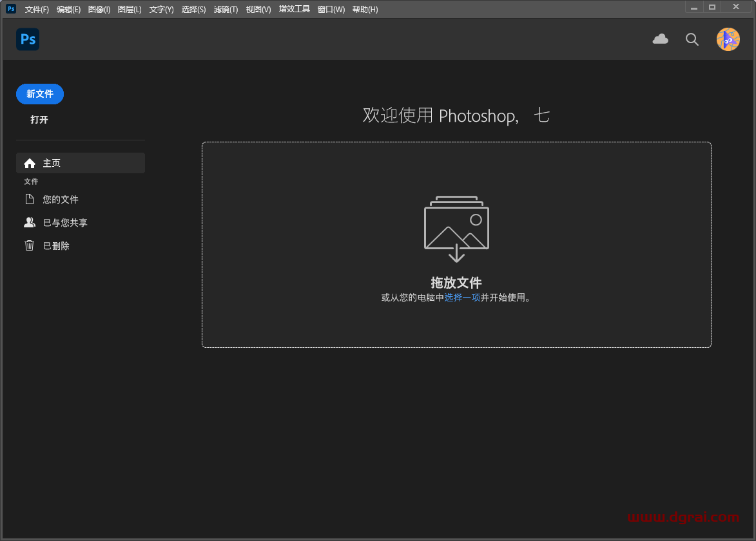Select the 主页 home icon in sidebar
Image resolution: width=756 pixels, height=541 pixels.
coord(30,163)
